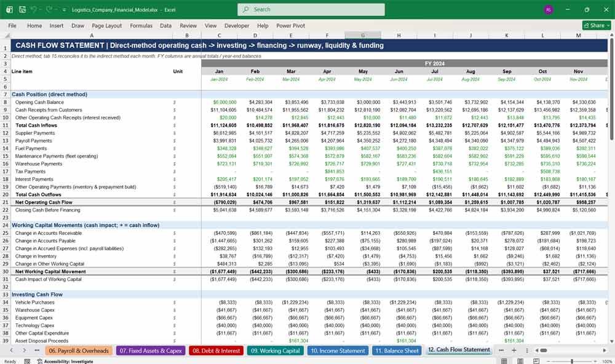This screenshot has height=364, width=615.
Task: Click Accessibility: Investigate in status bar
Action: coord(65,362)
